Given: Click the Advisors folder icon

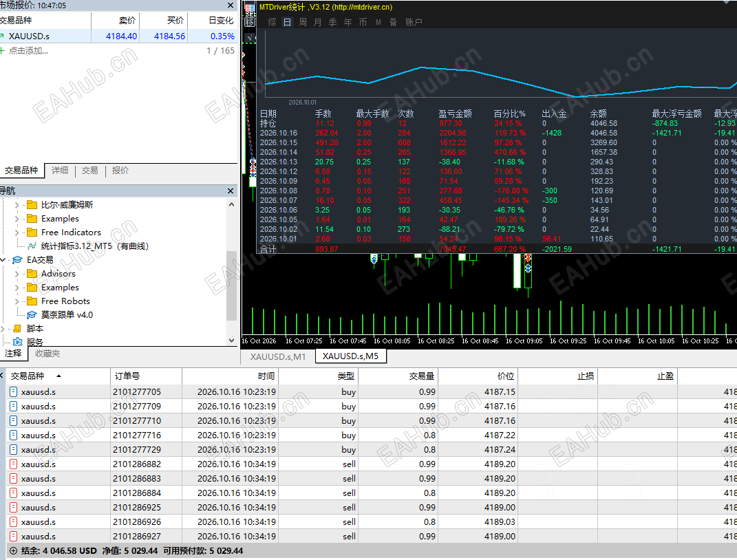Looking at the screenshot, I should pos(32,273).
